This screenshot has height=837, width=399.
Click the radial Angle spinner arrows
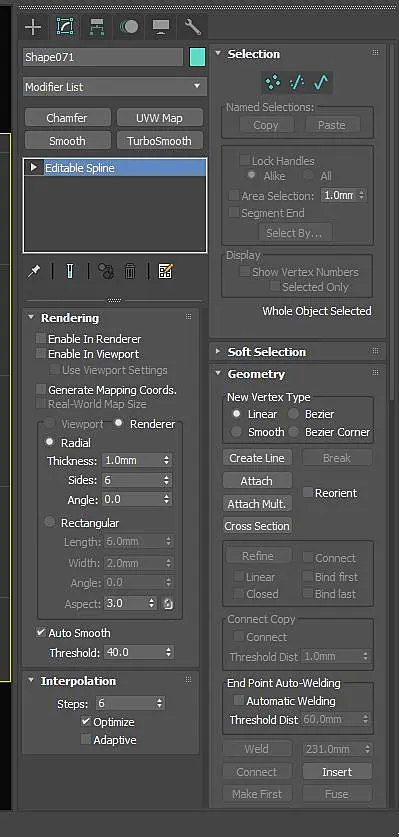(167, 500)
